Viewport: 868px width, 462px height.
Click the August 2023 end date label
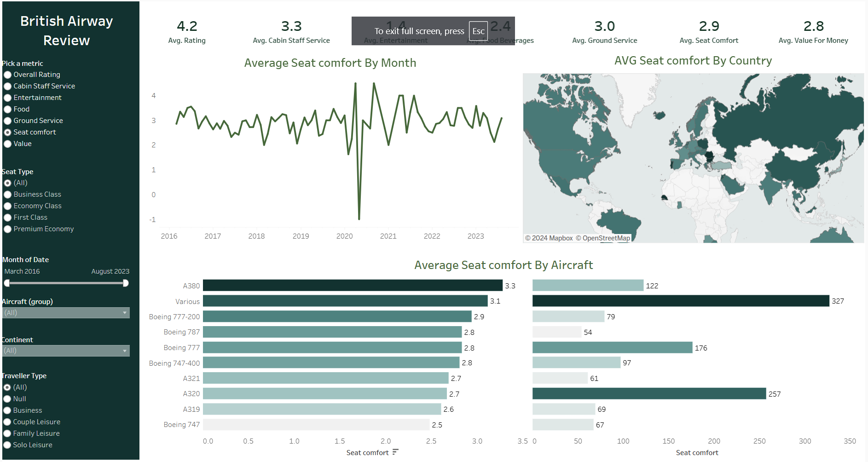click(110, 271)
